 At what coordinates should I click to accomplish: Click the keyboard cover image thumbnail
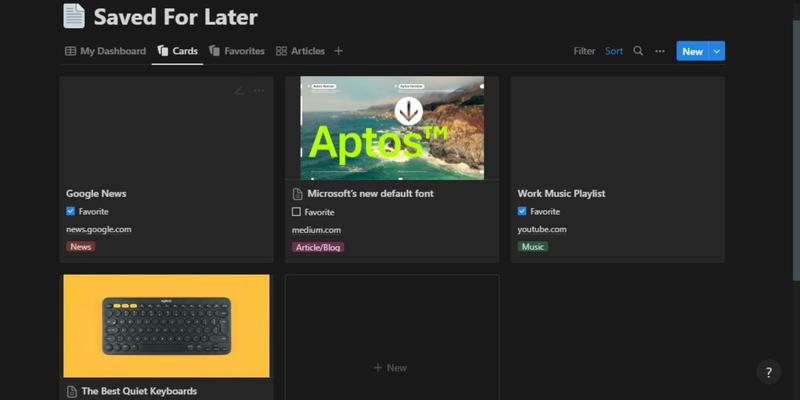[x=166, y=326]
